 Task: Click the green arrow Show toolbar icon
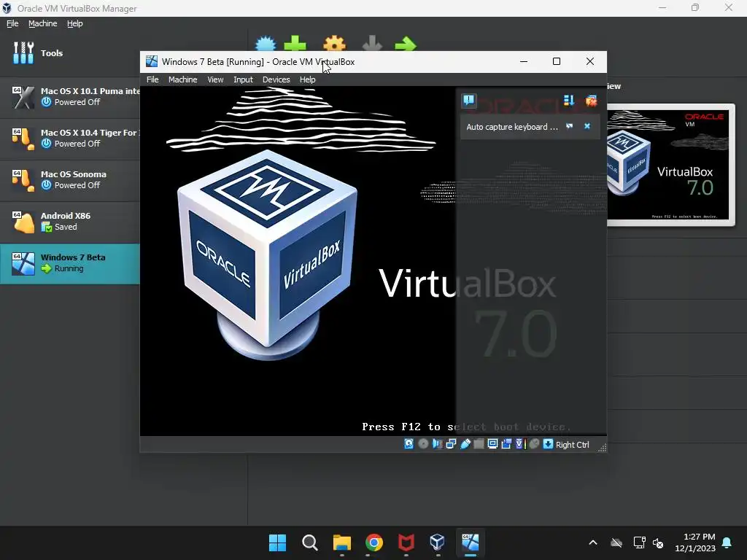406,44
